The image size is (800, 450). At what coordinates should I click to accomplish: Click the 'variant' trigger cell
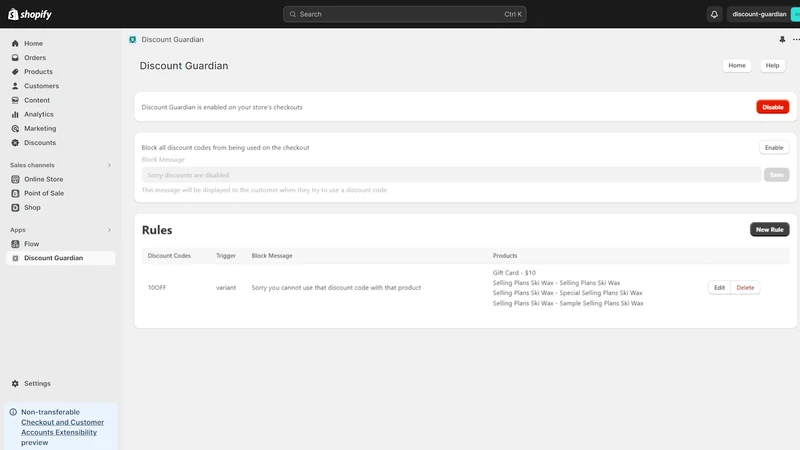[226, 288]
